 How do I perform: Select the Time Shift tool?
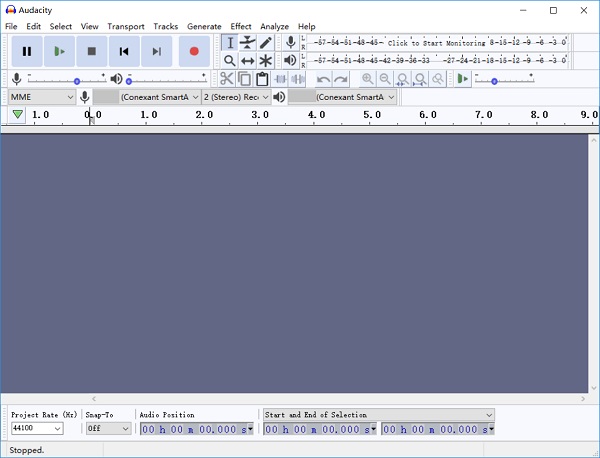248,60
